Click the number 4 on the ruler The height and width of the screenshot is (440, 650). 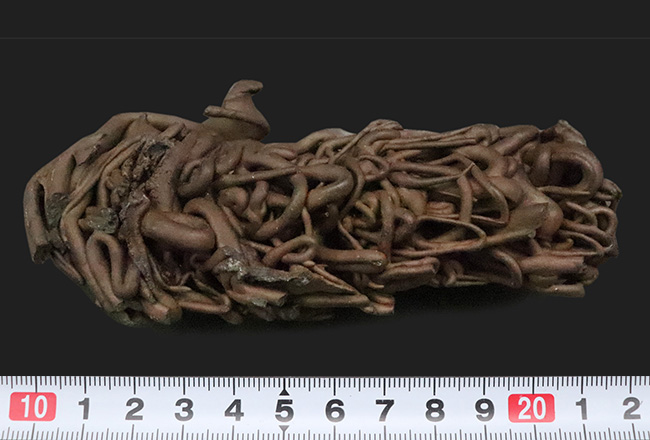coord(234,410)
